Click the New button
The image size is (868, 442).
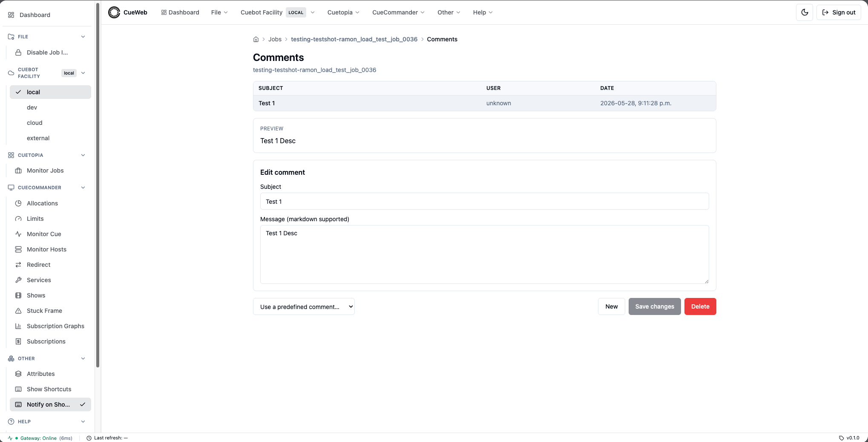[x=611, y=306]
